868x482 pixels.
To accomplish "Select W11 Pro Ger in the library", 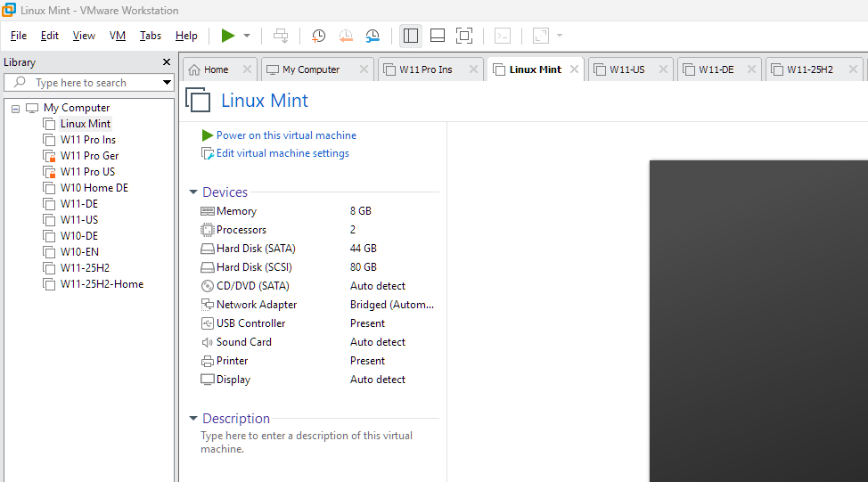I will pyautogui.click(x=89, y=156).
